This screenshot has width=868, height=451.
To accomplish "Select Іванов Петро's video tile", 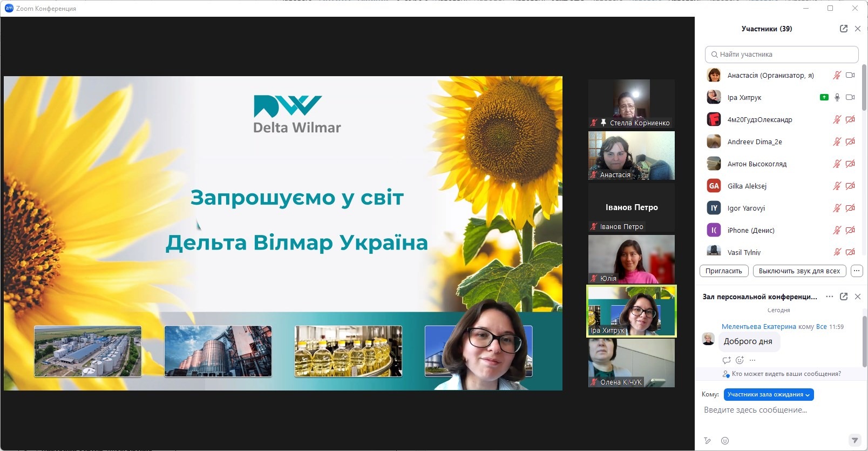I will point(632,207).
